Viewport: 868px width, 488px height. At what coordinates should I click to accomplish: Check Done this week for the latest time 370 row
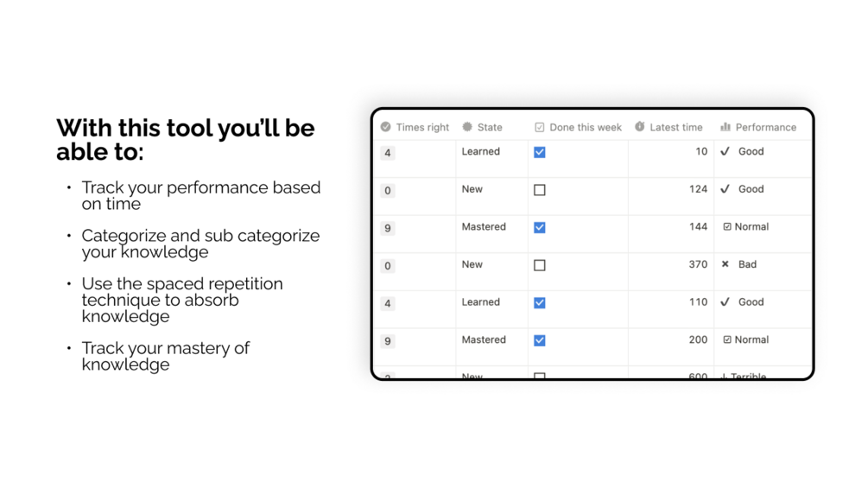pos(540,265)
